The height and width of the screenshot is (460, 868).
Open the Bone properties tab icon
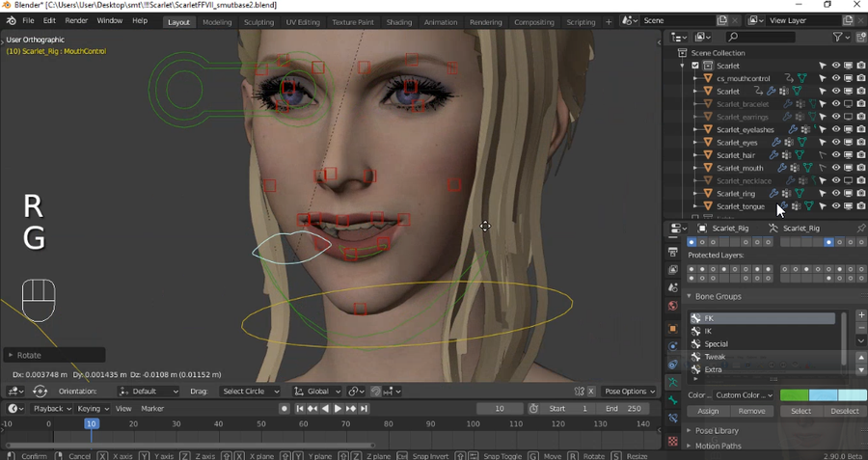pyautogui.click(x=673, y=400)
